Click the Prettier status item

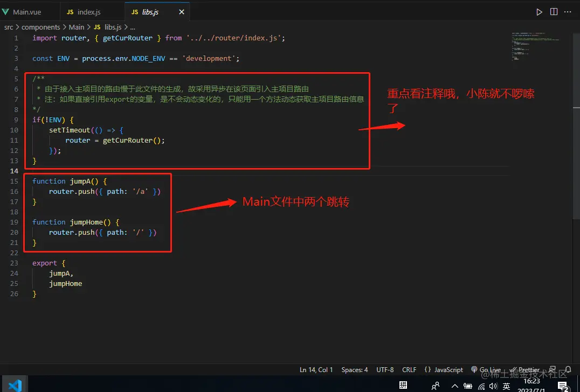click(524, 369)
